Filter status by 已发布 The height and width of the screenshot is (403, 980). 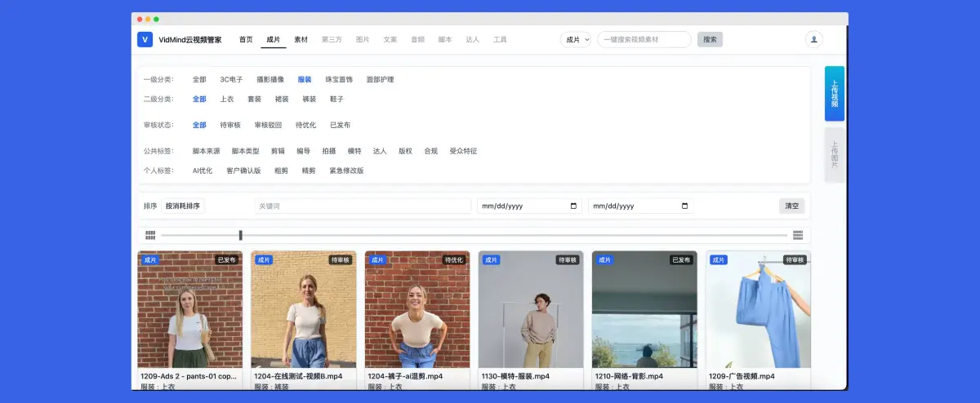coord(341,125)
